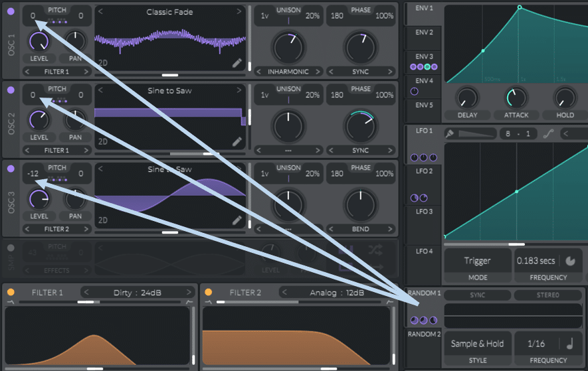Click the LFO frequency tempo mode icon
Viewport: 588px width, 371px height.
coord(570,261)
